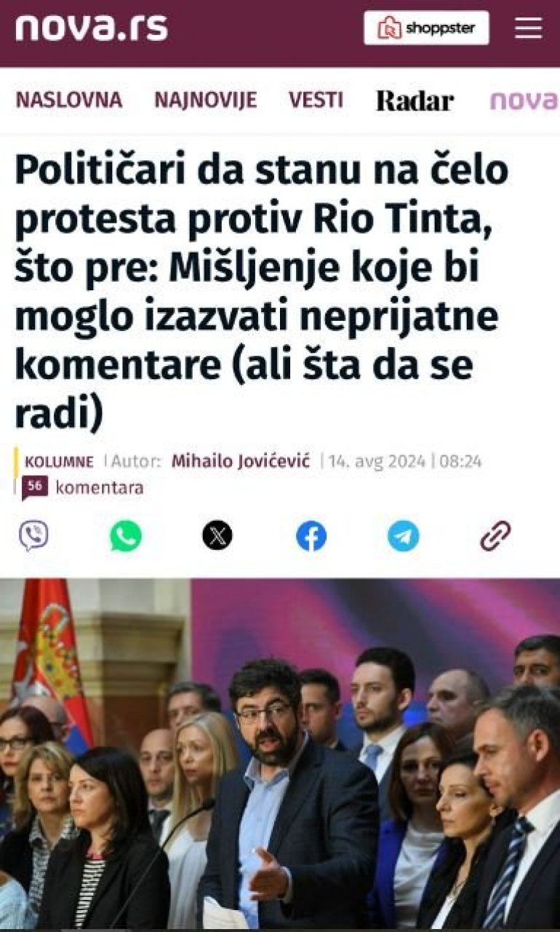This screenshot has width=560, height=932.
Task: Share the article on X
Action: pyautogui.click(x=217, y=536)
